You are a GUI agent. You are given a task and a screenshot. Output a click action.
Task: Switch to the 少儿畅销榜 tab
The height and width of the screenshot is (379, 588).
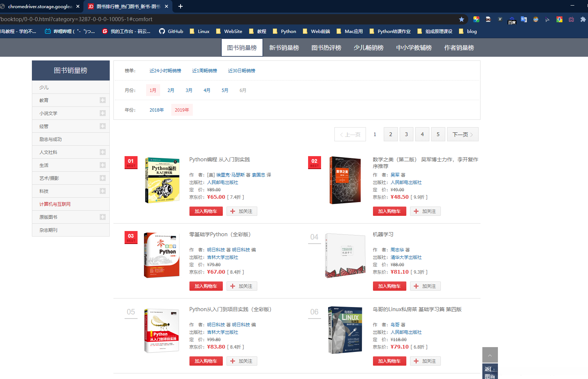tap(369, 48)
